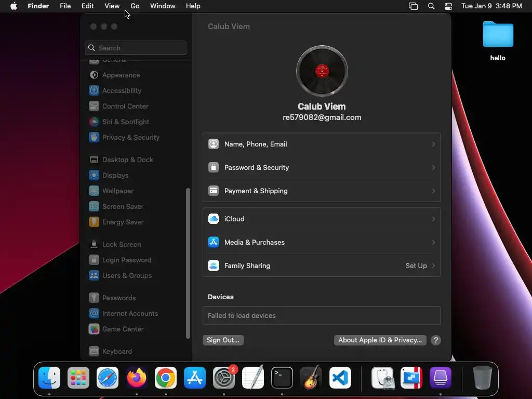Image resolution: width=532 pixels, height=399 pixels.
Task: Select the Internet Accounts @ icon
Action: point(94,314)
